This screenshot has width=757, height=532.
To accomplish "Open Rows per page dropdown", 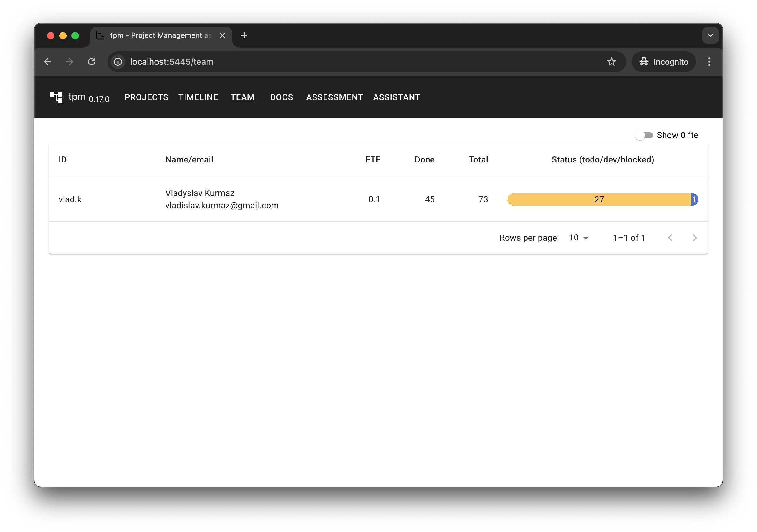I will click(x=579, y=238).
